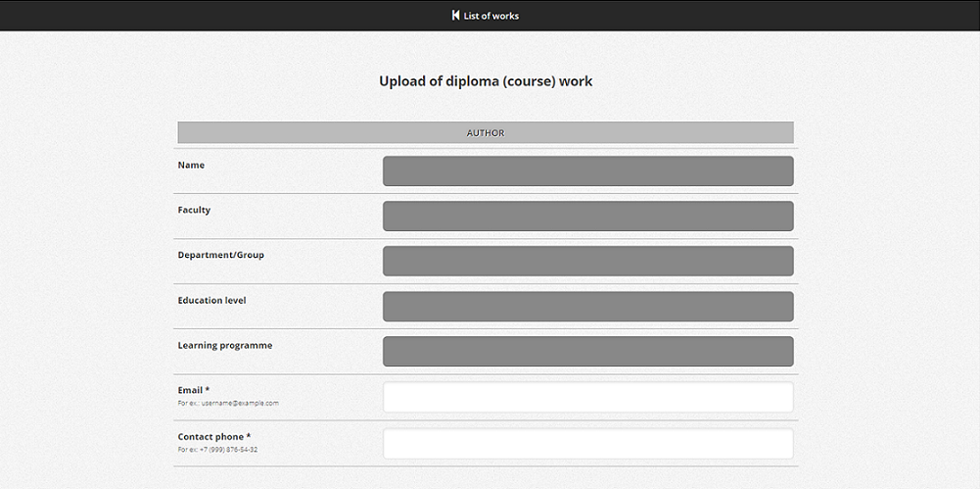The height and width of the screenshot is (489, 980).
Task: Click the Education level label
Action: 211,301
